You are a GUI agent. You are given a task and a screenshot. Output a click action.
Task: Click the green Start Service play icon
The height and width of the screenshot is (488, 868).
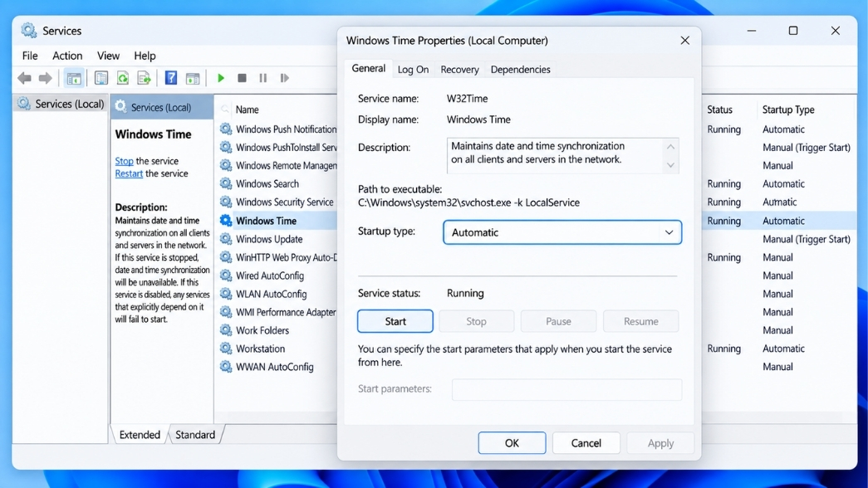pos(221,78)
